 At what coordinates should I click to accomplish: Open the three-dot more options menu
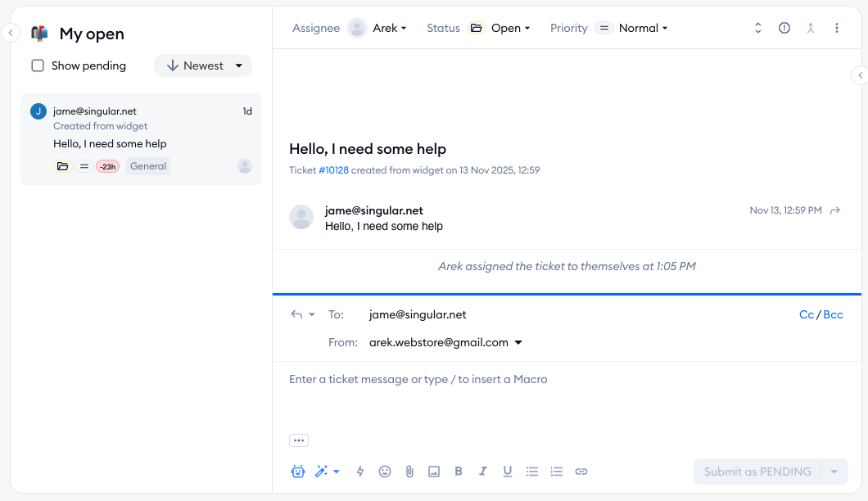click(837, 28)
